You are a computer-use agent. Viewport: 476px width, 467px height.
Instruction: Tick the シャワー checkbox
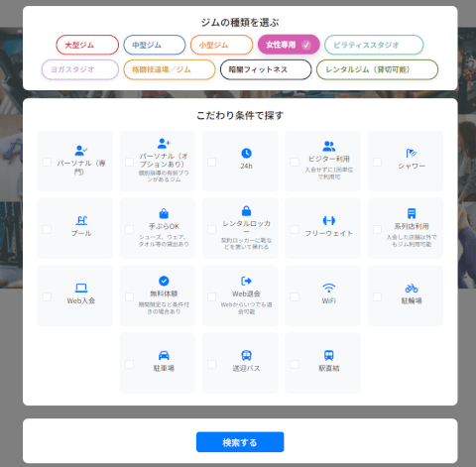pyautogui.click(x=377, y=162)
